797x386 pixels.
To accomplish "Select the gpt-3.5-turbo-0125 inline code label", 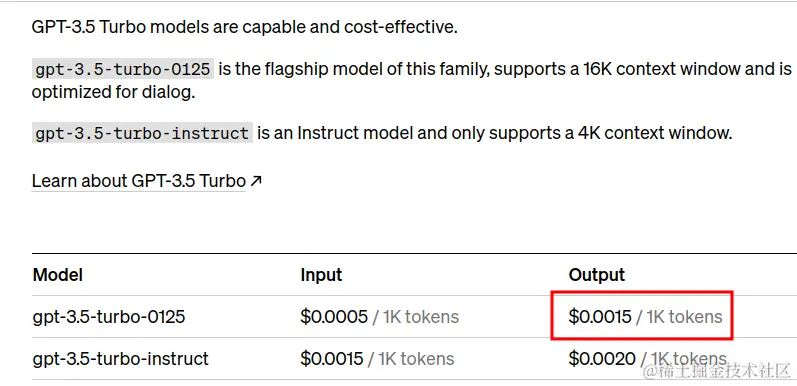I will pos(123,69).
